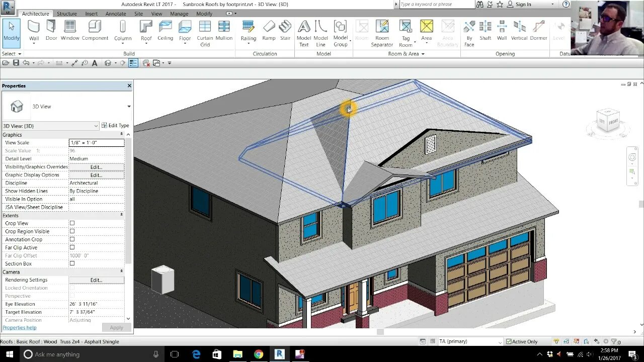Screen dimensions: 644x362
Task: Select the Model Line tool
Action: (320, 33)
